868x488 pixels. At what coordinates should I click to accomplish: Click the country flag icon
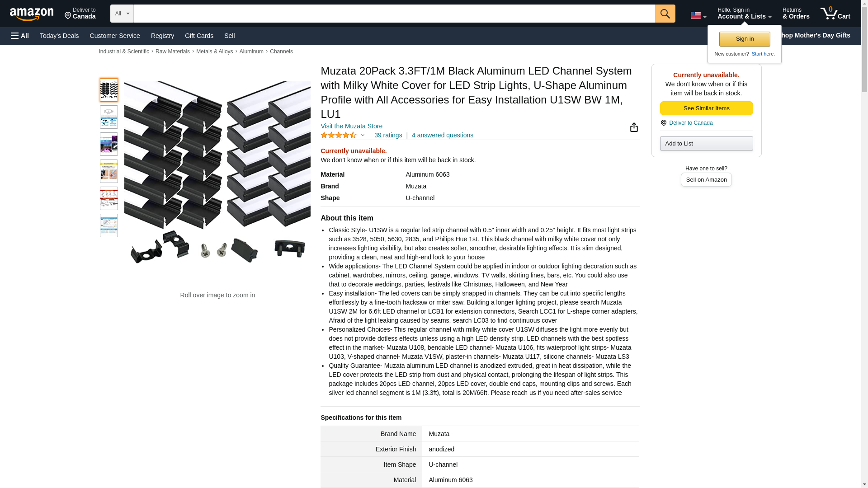[695, 15]
